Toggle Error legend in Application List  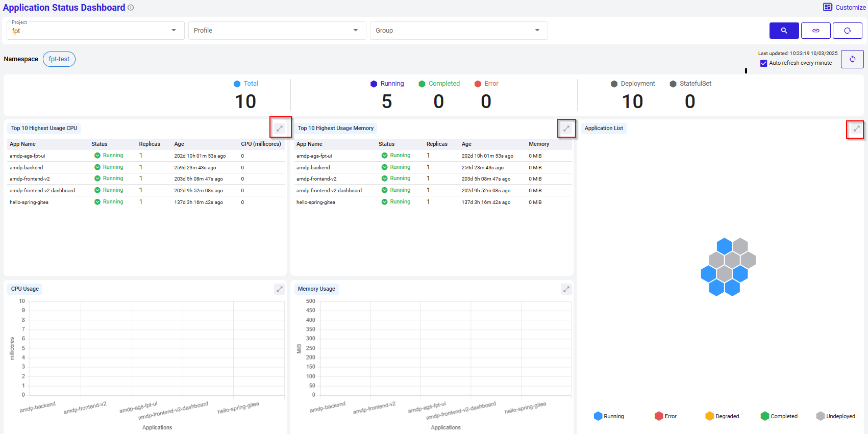click(x=665, y=416)
